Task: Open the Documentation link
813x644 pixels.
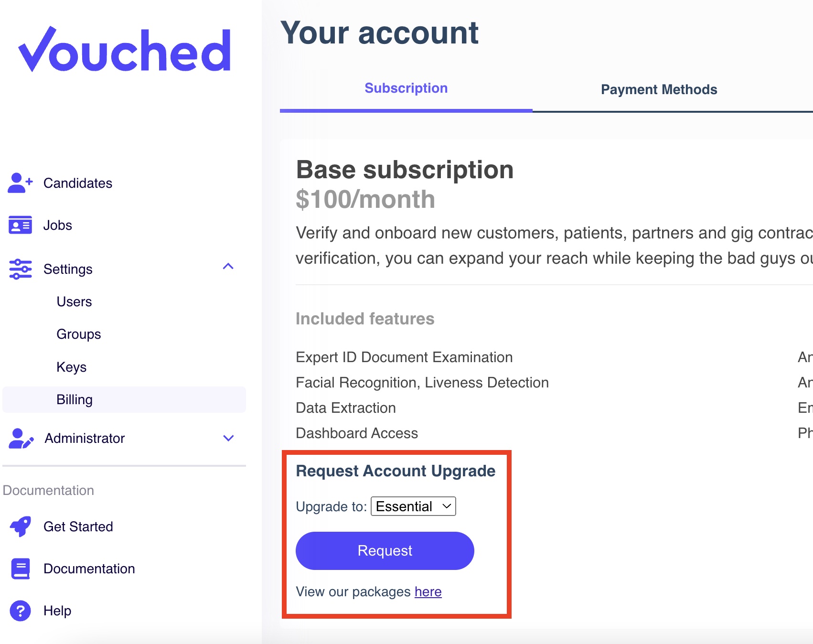Action: click(x=89, y=569)
